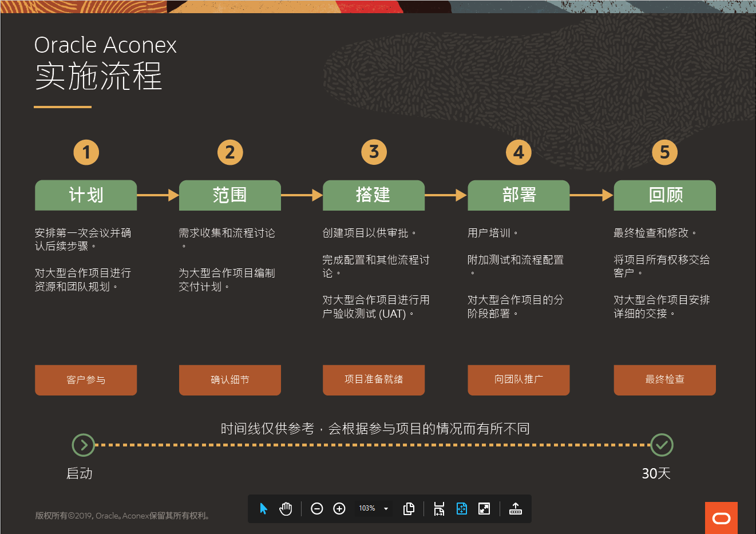The image size is (756, 534).
Task: Click the step 1 number circle
Action: [x=86, y=152]
